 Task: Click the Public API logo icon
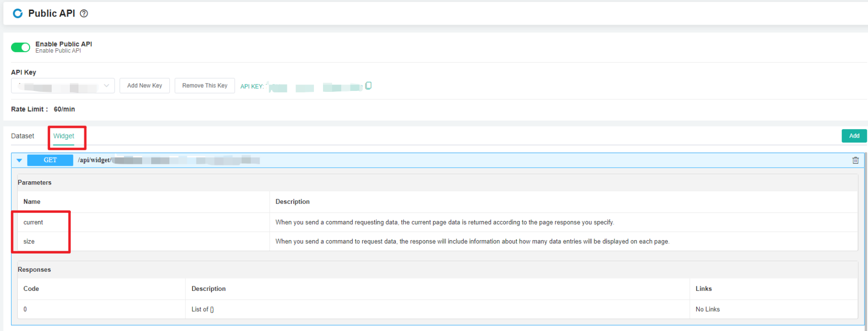point(18,14)
